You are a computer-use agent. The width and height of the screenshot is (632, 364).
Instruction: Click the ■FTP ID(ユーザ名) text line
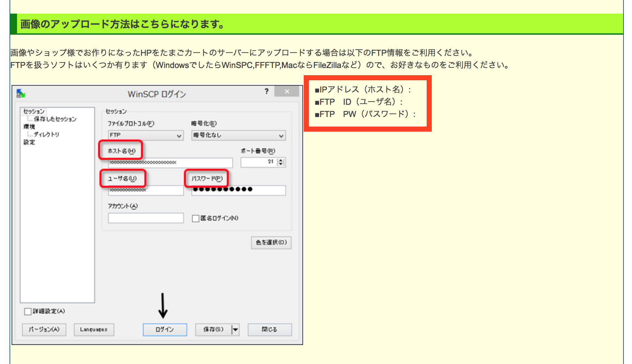(x=359, y=102)
